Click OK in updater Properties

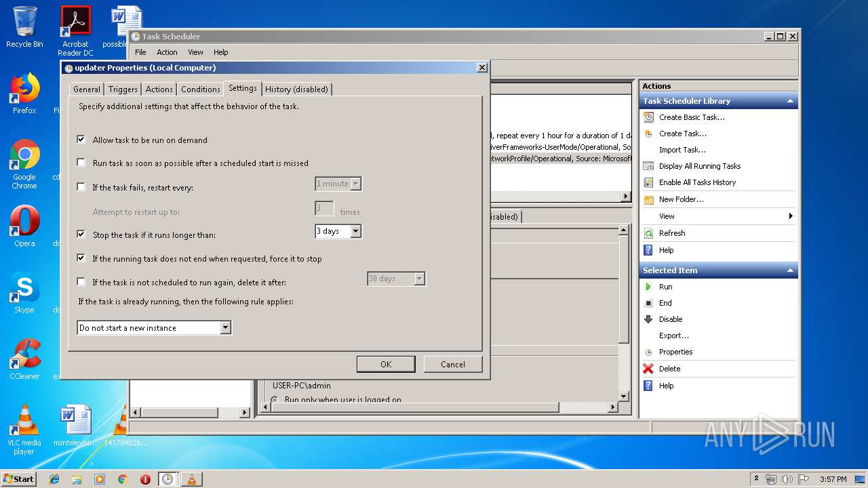(x=386, y=364)
